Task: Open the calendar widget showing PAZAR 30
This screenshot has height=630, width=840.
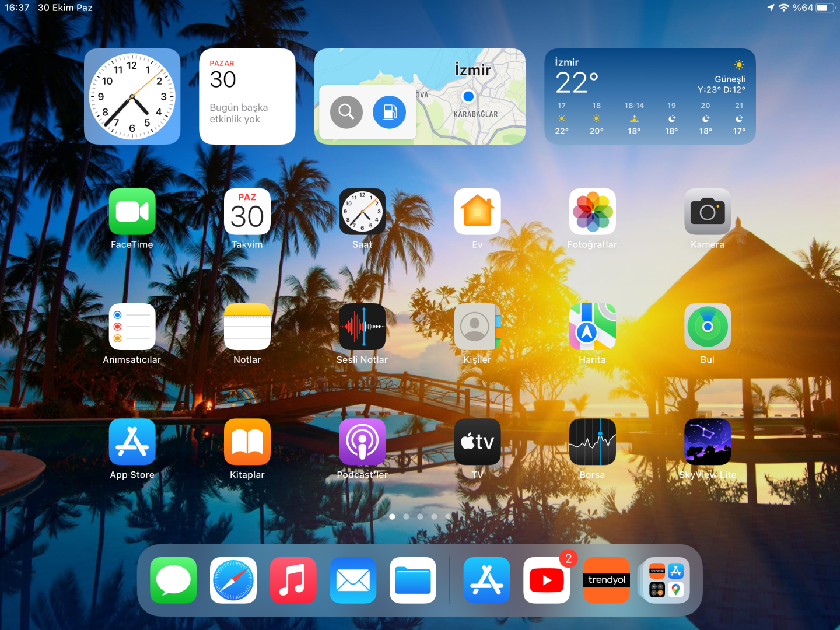Action: [247, 96]
